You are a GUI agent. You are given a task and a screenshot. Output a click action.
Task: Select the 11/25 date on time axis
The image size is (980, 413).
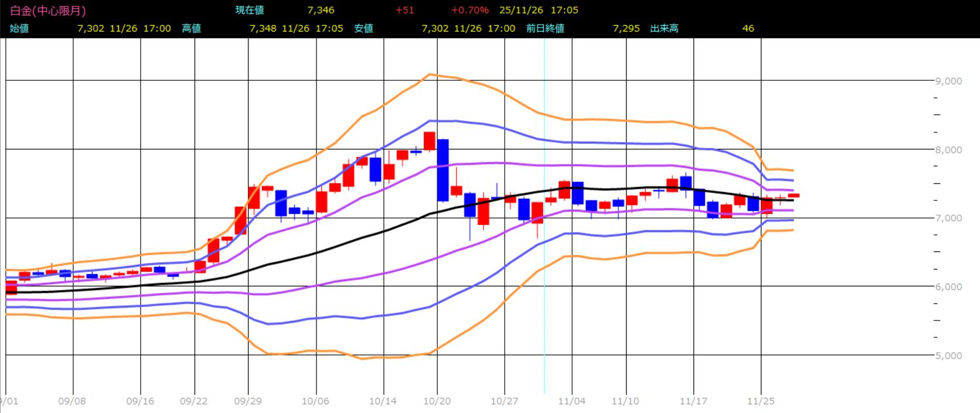(761, 401)
